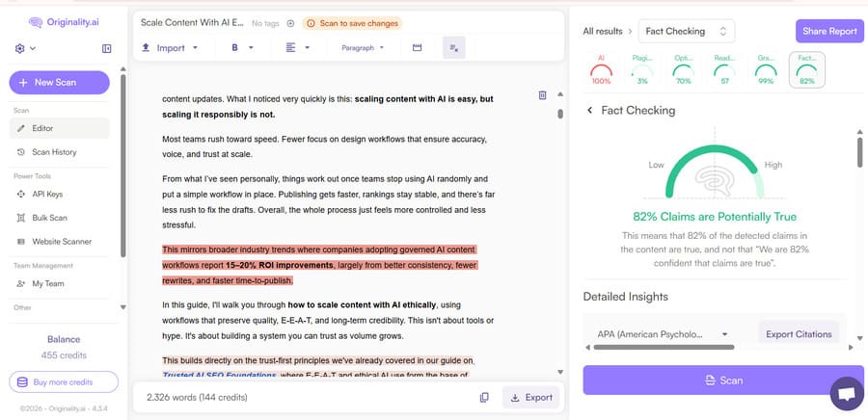Toggle bold formatting B button
The height and width of the screenshot is (420, 868).
[234, 48]
